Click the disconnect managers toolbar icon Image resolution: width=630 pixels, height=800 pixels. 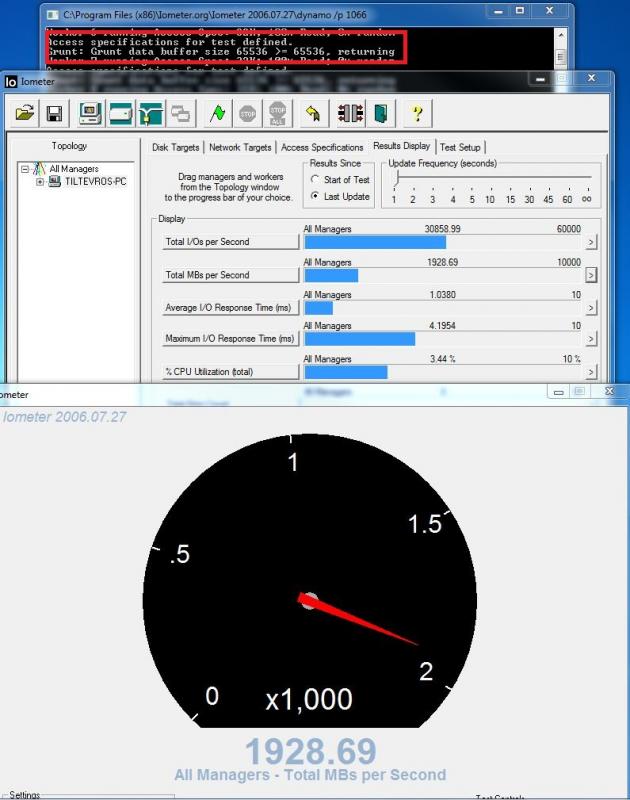(350, 113)
